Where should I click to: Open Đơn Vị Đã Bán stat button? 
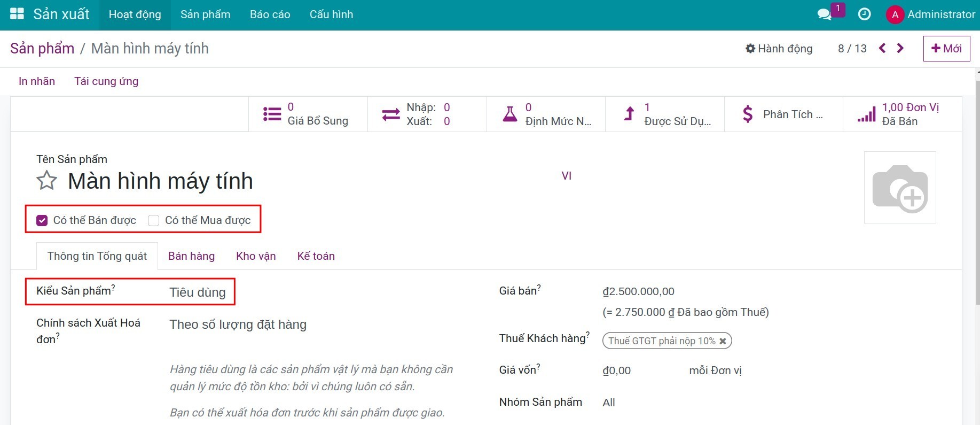click(903, 114)
